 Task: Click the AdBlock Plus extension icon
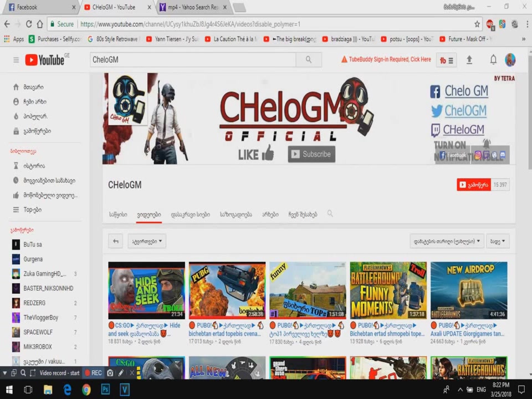490,24
